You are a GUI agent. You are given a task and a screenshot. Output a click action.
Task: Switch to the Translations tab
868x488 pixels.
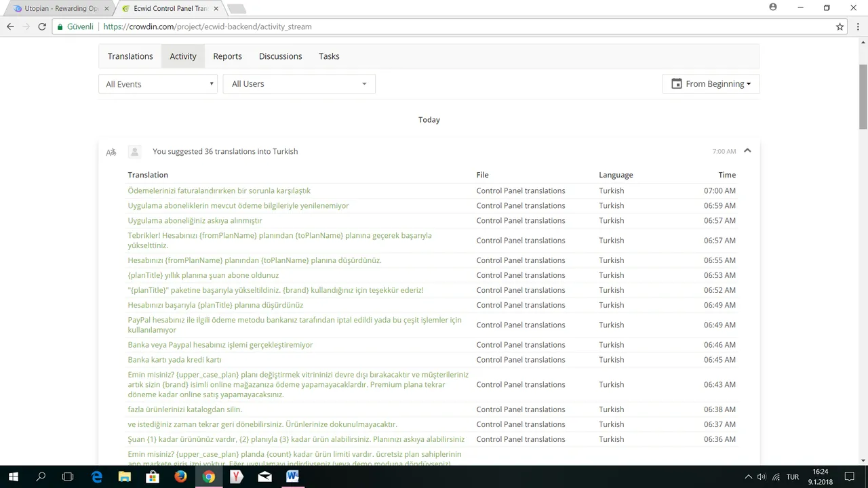(130, 56)
